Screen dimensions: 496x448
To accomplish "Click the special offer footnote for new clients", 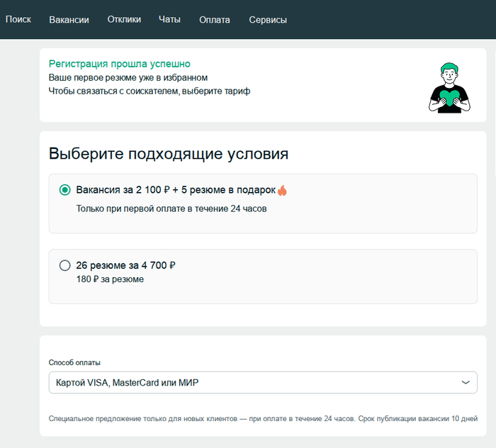I will pyautogui.click(x=262, y=419).
